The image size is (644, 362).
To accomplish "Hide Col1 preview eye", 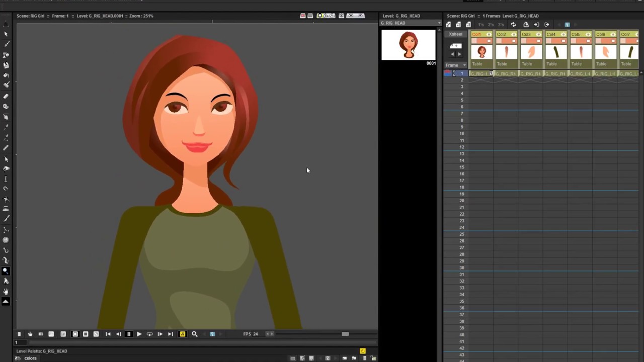I will point(489,34).
